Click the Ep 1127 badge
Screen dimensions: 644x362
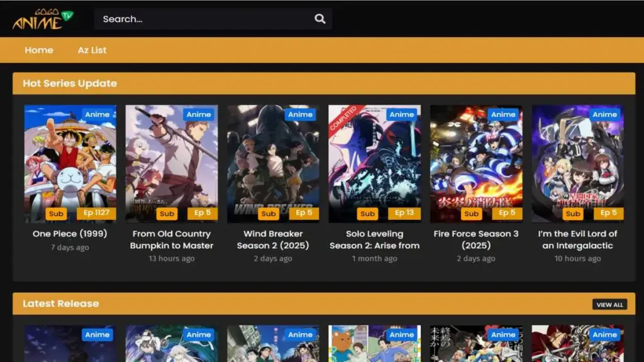click(96, 212)
